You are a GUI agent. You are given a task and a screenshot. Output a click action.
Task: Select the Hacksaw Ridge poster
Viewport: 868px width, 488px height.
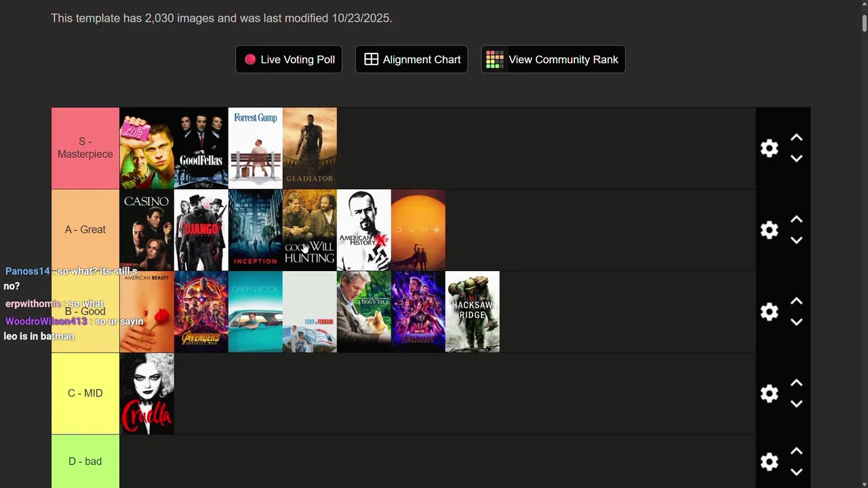pos(473,312)
